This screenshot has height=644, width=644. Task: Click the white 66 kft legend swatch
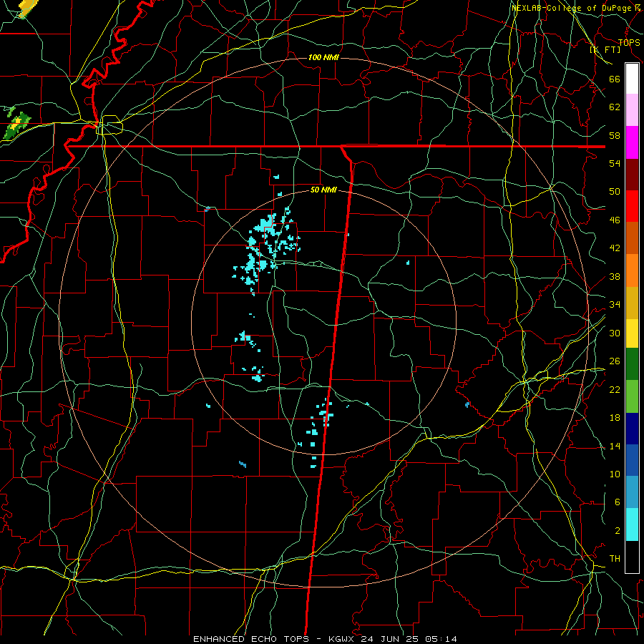click(632, 79)
